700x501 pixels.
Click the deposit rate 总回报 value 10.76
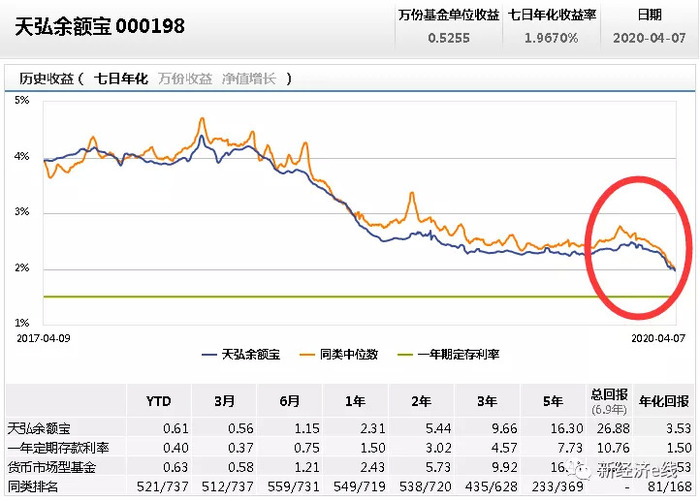coord(613,448)
